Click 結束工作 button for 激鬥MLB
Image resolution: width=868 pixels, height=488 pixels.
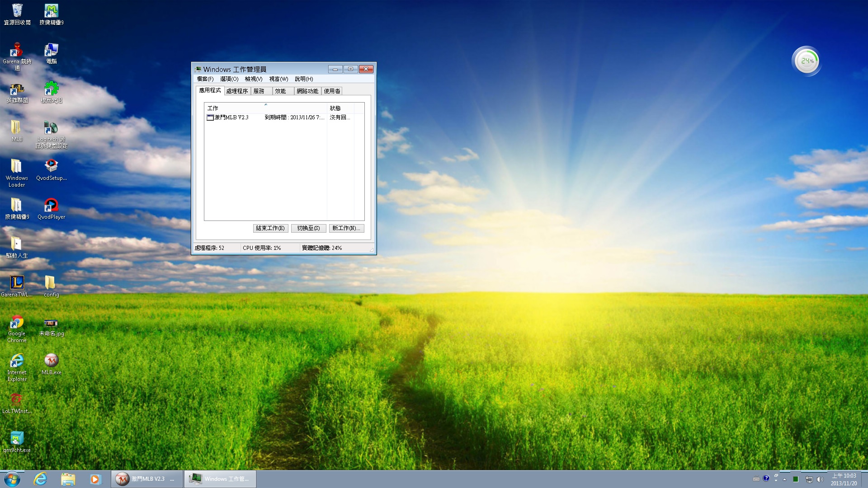(270, 228)
